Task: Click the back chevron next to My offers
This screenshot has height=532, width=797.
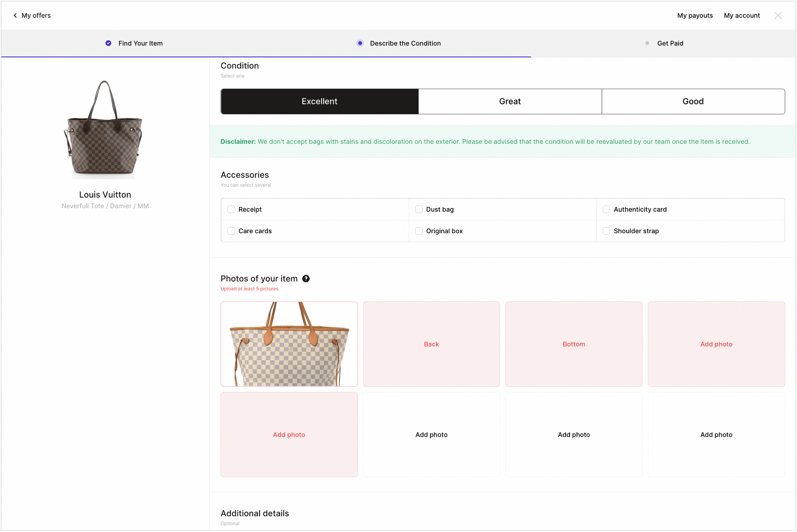Action: tap(15, 15)
